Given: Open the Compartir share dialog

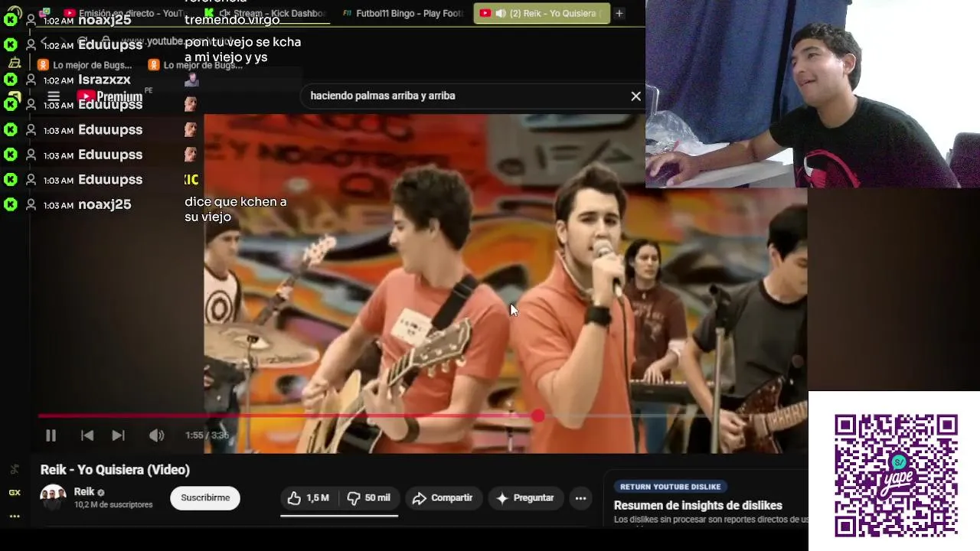Looking at the screenshot, I should (x=443, y=498).
